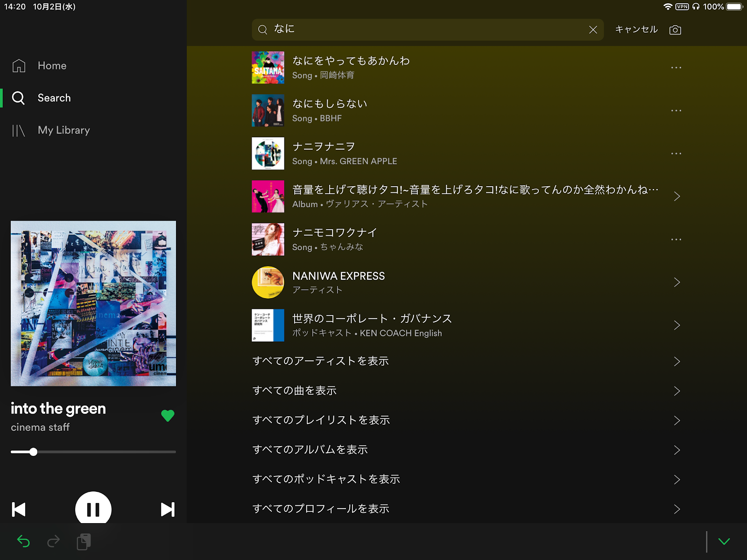The image size is (747, 560).
Task: Tap the battery icon in status bar
Action: coord(734,7)
